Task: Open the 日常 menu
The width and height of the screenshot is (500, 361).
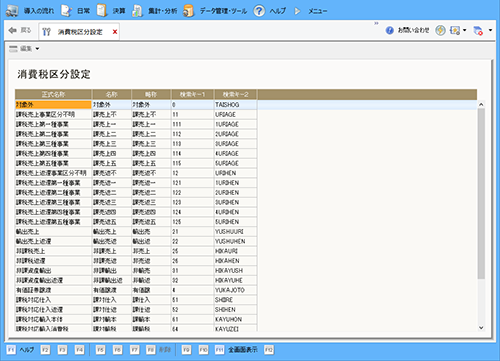Action: click(76, 11)
